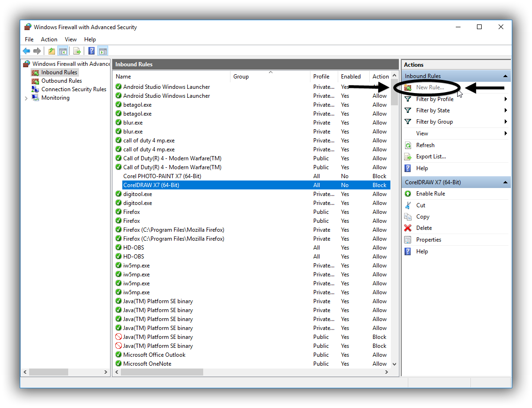Open the Filter by State submenu arrow
Viewport: 532px width, 408px height.
[x=506, y=110]
